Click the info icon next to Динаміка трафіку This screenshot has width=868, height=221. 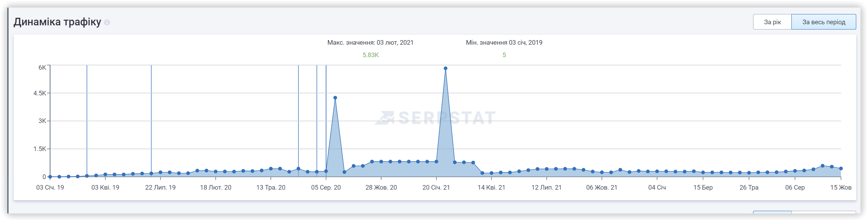(107, 22)
